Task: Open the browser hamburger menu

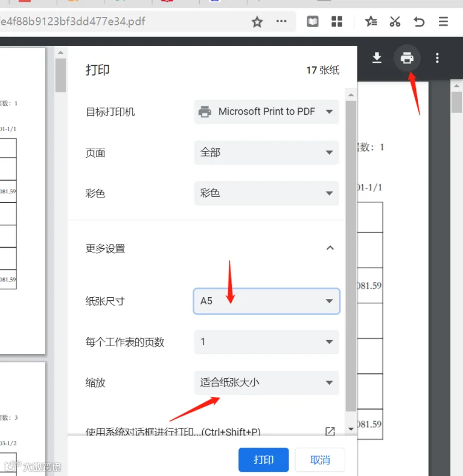Action: click(443, 22)
